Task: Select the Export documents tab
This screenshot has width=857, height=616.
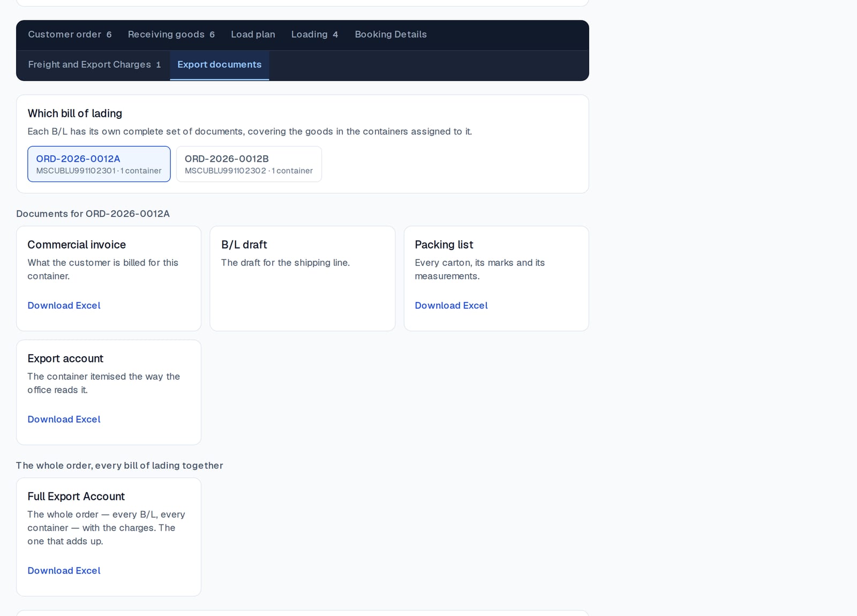Action: 220,65
